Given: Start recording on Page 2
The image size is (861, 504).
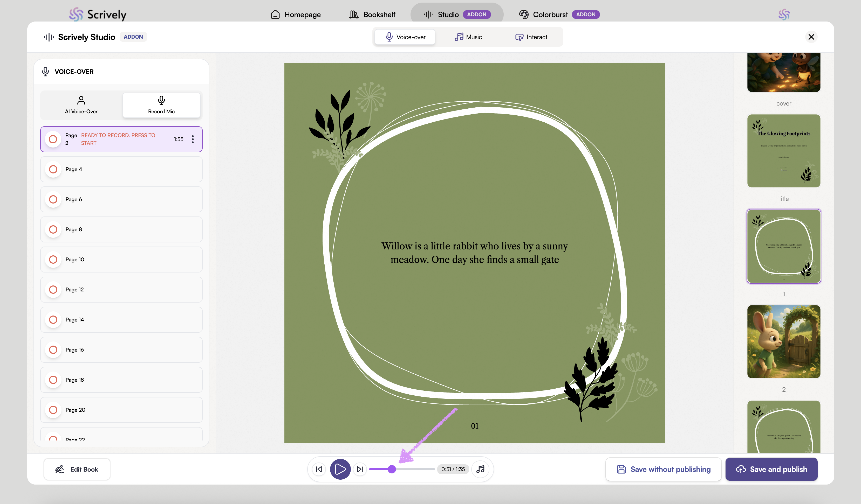Looking at the screenshot, I should click(x=53, y=139).
